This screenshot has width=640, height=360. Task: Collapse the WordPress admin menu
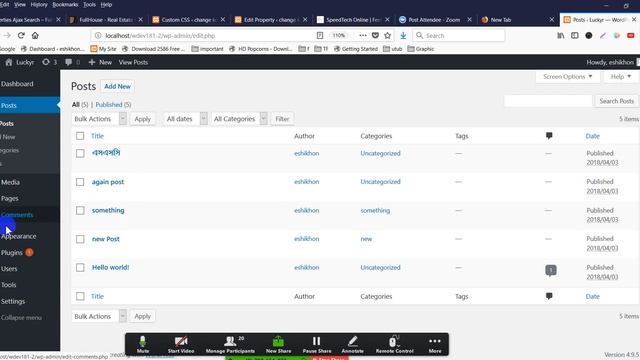click(x=21, y=317)
